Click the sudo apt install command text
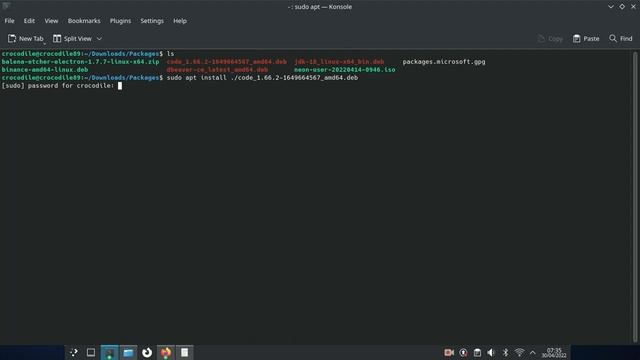 click(262, 78)
